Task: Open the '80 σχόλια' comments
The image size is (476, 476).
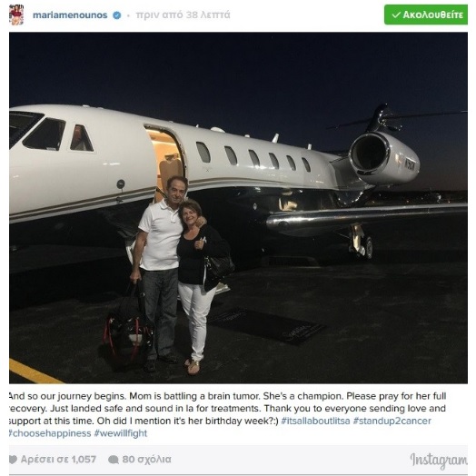Action: (146, 460)
